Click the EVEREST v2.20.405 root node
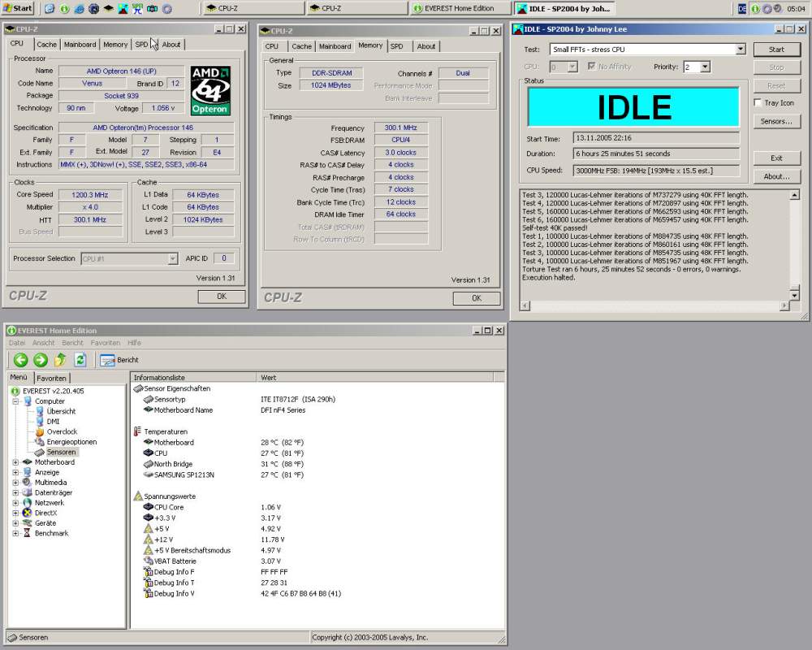 [53, 391]
